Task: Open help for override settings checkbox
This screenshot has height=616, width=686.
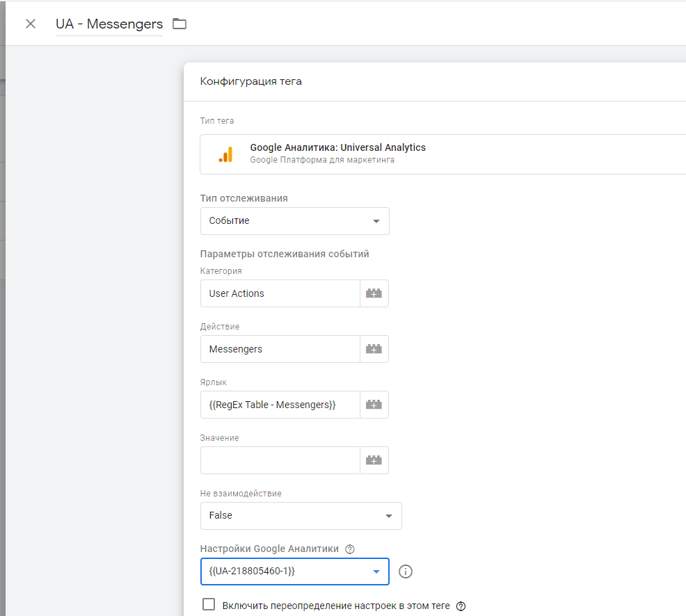Action: coord(461,606)
